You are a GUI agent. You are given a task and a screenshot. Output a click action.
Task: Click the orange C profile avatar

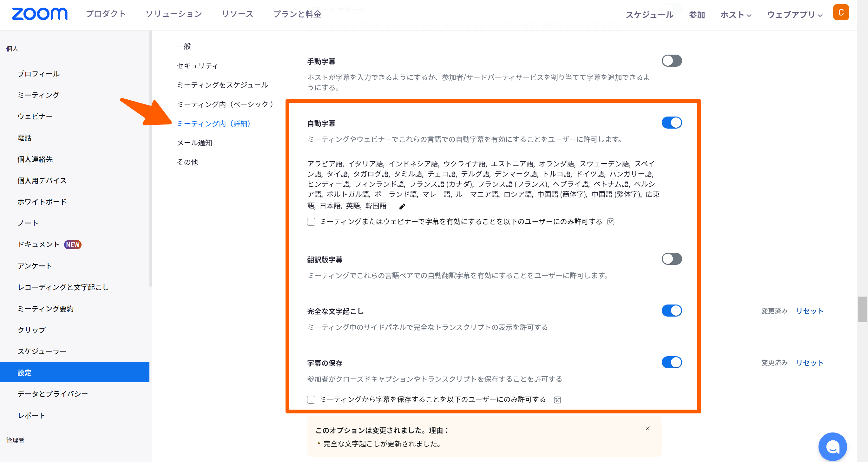tap(841, 13)
